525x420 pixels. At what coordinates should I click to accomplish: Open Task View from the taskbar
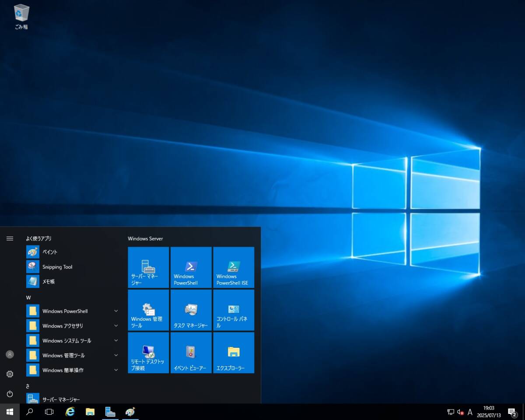click(x=49, y=412)
